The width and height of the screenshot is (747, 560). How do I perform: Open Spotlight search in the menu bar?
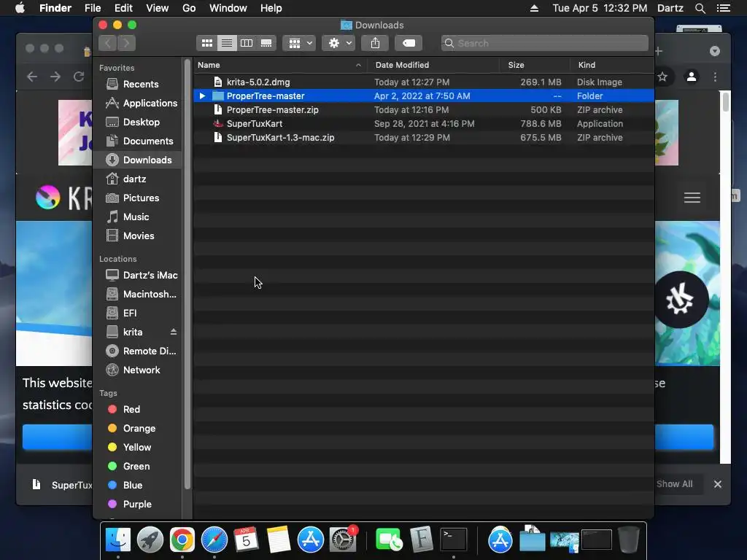click(x=700, y=8)
